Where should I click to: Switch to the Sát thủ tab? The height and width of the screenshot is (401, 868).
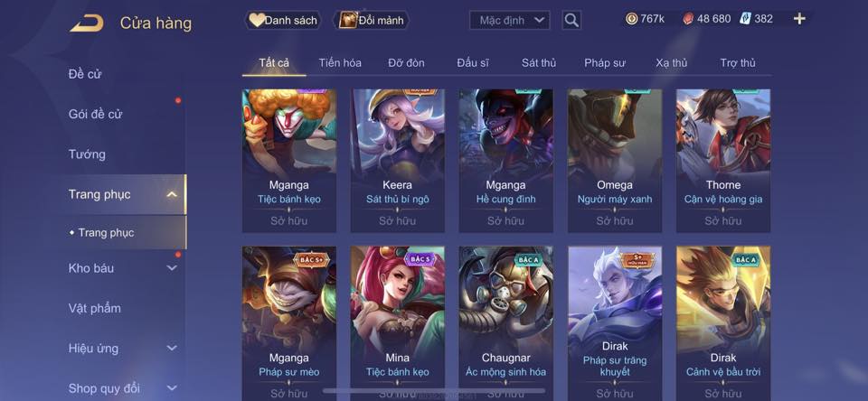click(x=539, y=63)
